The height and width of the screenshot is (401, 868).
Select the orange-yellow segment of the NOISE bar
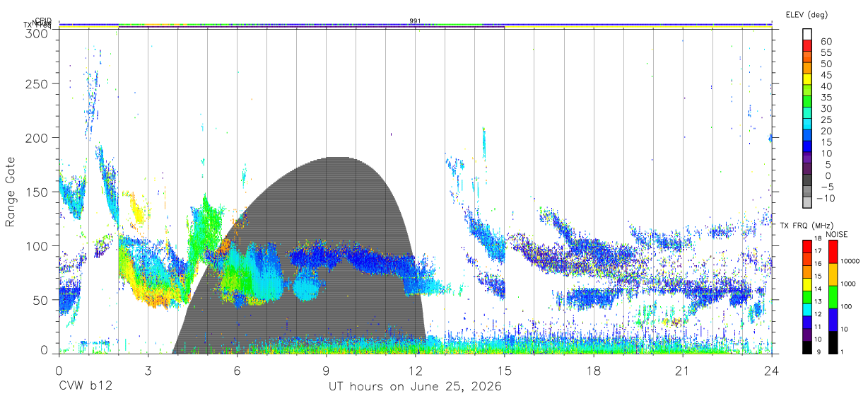point(833,274)
